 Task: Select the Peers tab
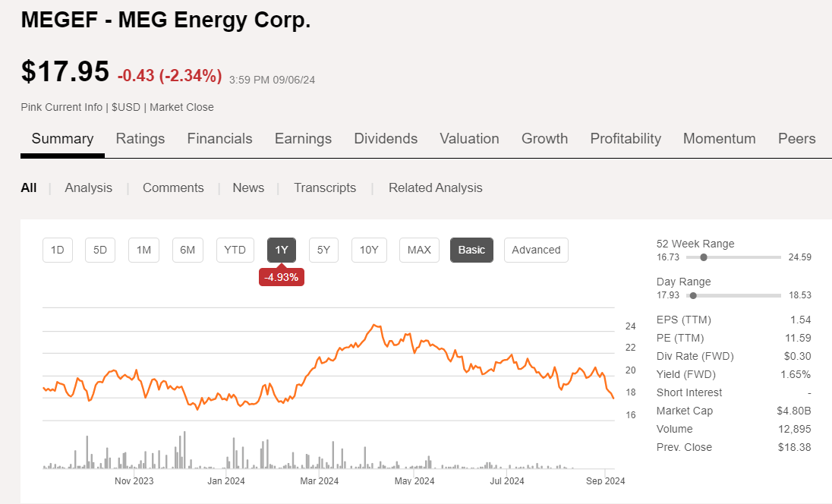point(796,138)
